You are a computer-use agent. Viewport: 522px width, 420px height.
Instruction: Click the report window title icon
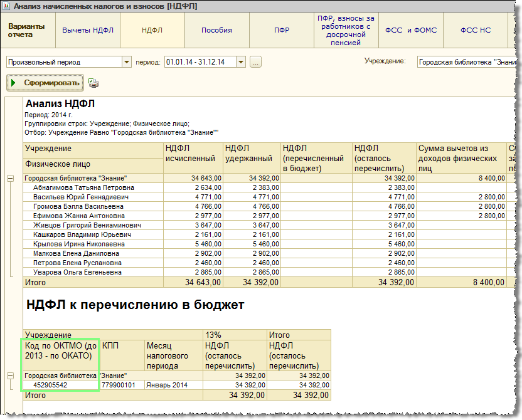pyautogui.click(x=6, y=6)
